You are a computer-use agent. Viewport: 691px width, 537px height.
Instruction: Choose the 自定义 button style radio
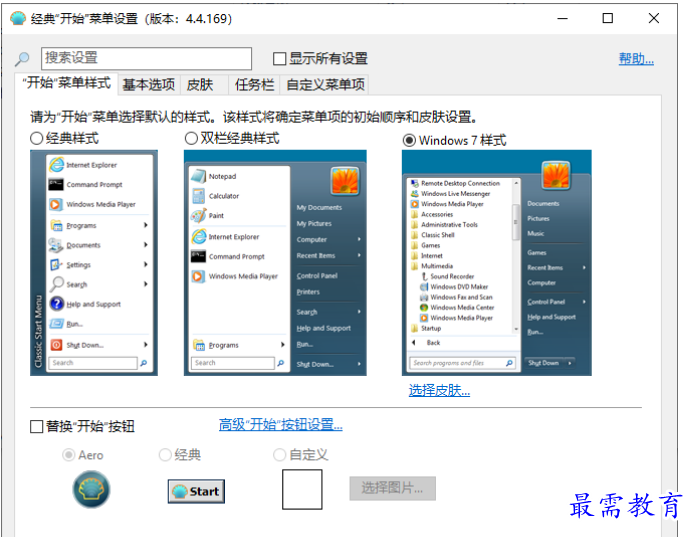click(279, 455)
